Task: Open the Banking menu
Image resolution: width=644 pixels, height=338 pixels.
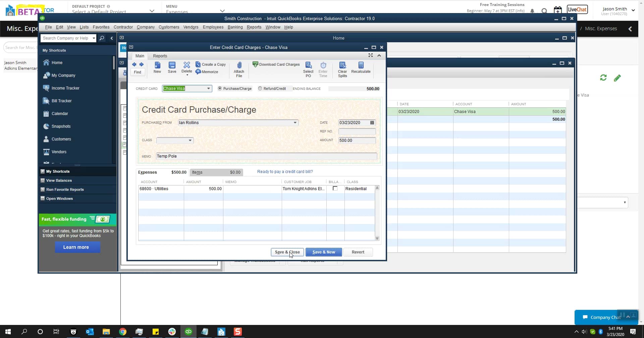Action: click(235, 27)
